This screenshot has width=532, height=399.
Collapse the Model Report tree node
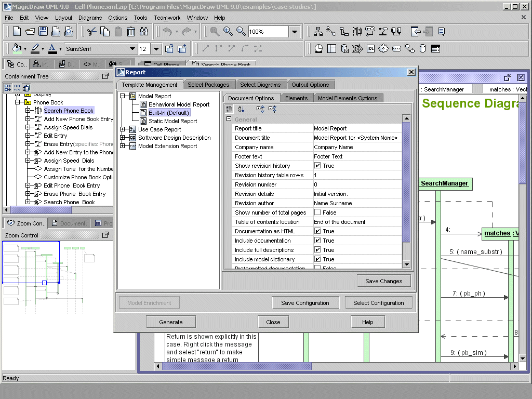coord(123,96)
